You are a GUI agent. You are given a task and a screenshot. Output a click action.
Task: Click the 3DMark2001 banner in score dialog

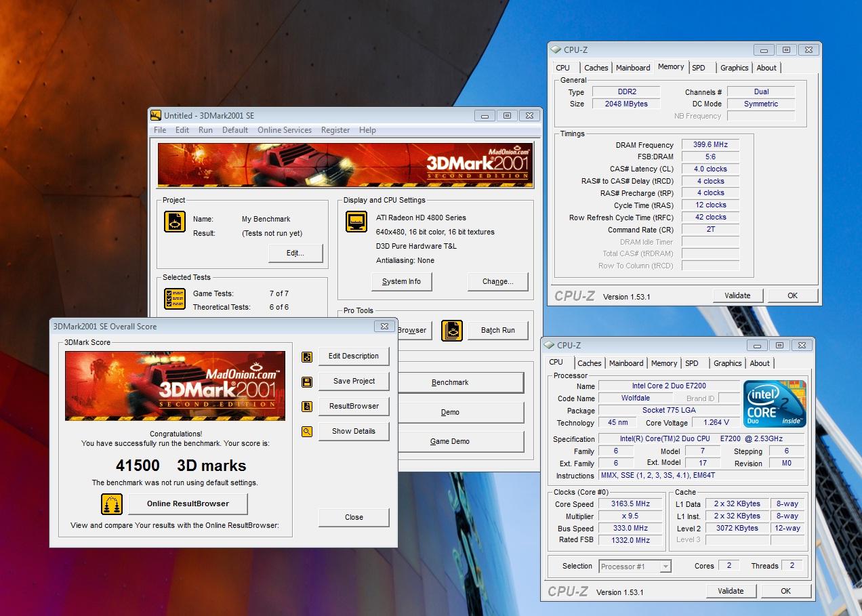[x=175, y=386]
